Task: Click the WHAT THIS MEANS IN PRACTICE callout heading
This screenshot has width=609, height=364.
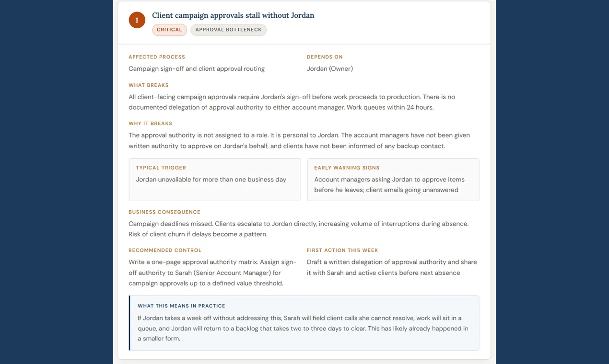Action: coord(181,306)
